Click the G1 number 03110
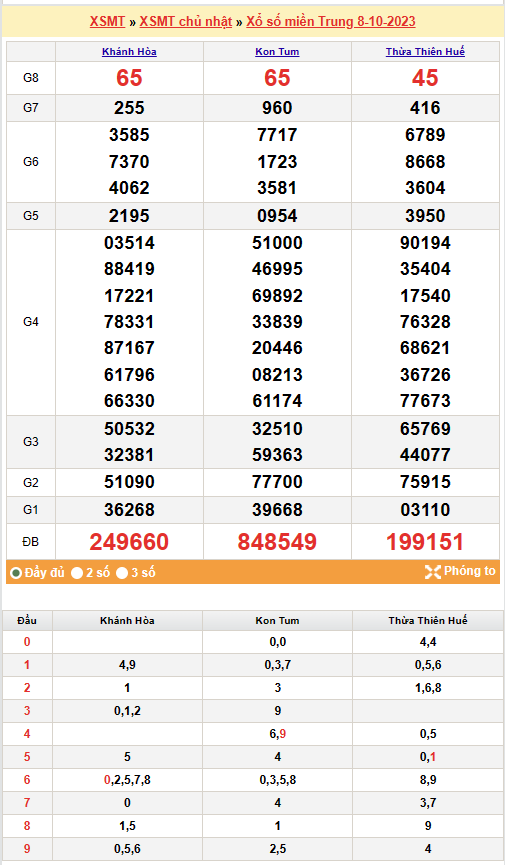The width and height of the screenshot is (505, 865). pos(425,510)
